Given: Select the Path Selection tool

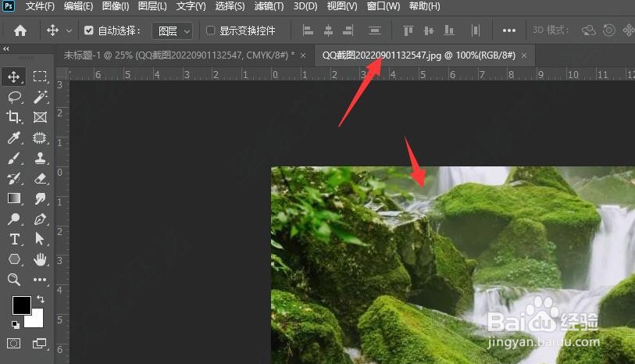Looking at the screenshot, I should pyautogui.click(x=39, y=239).
